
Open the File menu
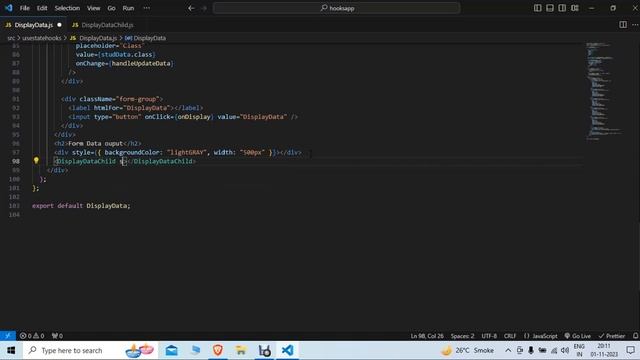tap(24, 8)
